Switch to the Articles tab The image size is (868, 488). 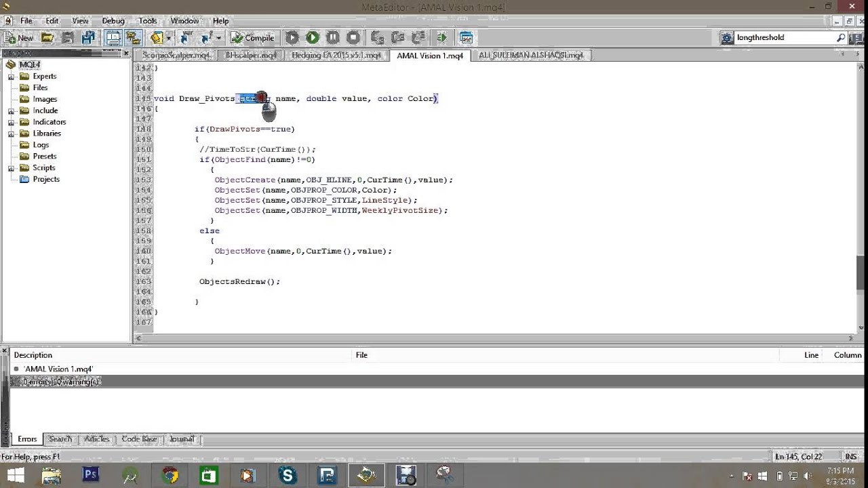pos(97,439)
